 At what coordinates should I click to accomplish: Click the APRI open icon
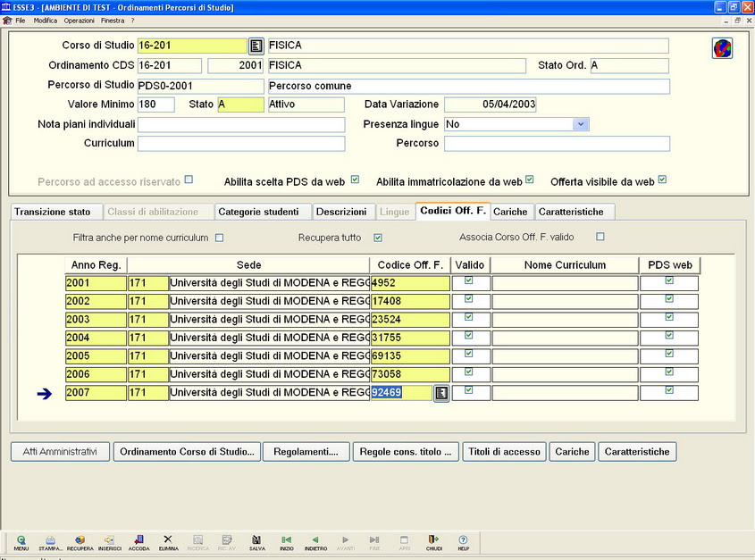pos(404,543)
